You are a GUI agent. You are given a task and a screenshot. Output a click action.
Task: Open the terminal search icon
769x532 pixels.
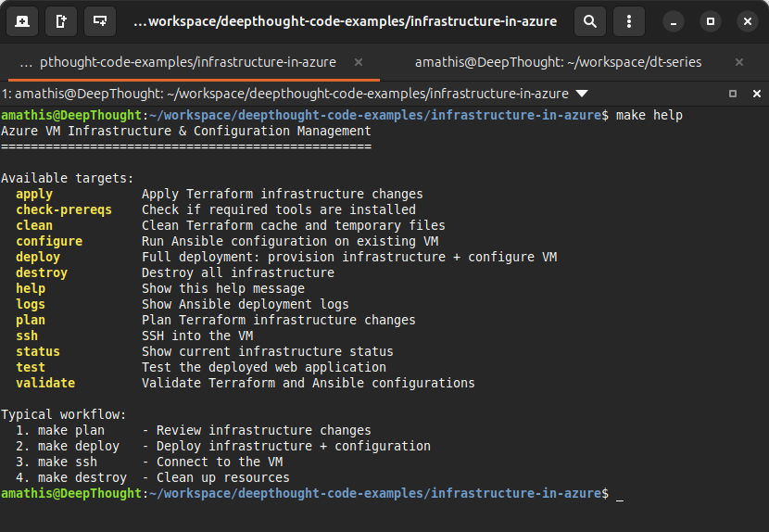pos(590,21)
